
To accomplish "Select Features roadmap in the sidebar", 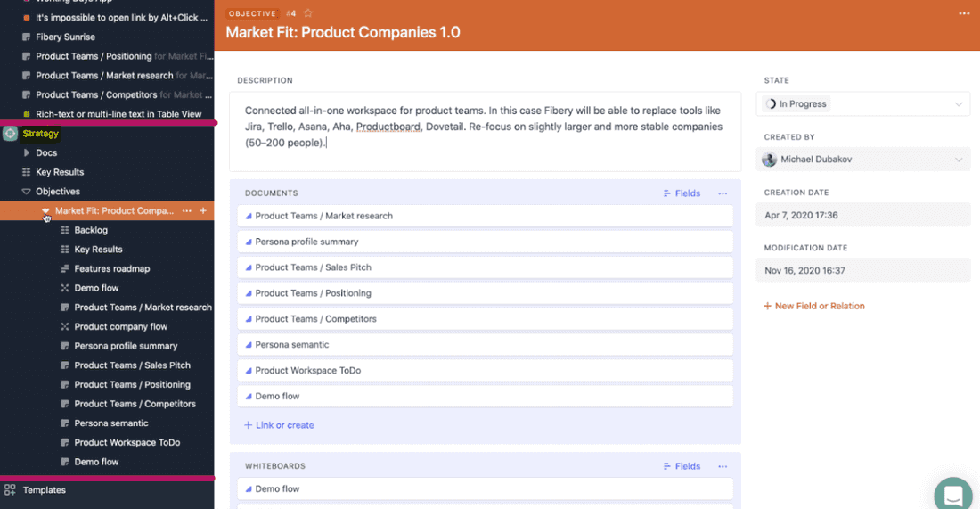I will 111,269.
